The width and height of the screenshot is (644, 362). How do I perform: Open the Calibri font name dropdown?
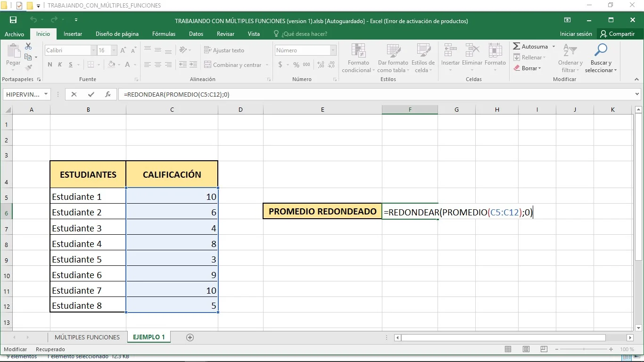(x=93, y=50)
